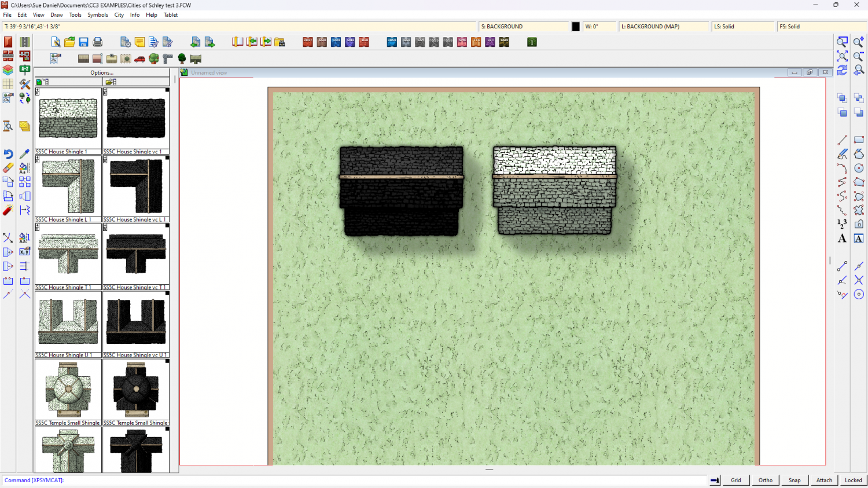The width and height of the screenshot is (868, 488).
Task: Open the View menu
Action: coord(38,15)
